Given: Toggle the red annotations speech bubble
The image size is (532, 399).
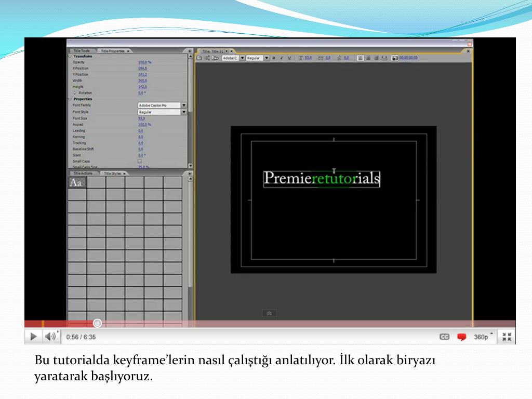Looking at the screenshot, I should [462, 337].
